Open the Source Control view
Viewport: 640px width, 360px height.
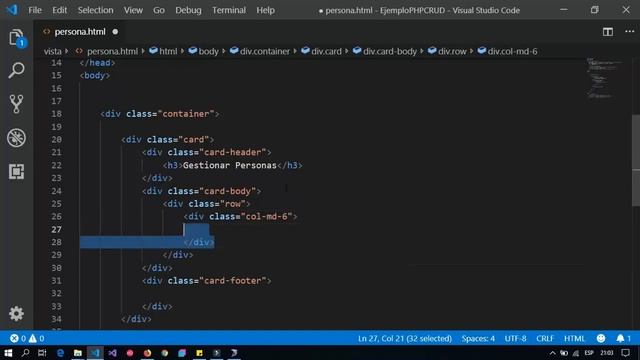16,104
